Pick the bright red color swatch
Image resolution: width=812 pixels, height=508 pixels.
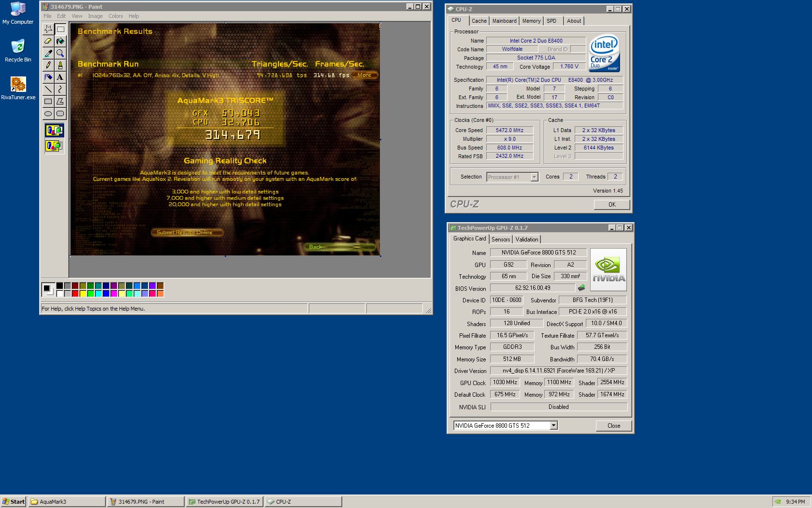(75, 294)
